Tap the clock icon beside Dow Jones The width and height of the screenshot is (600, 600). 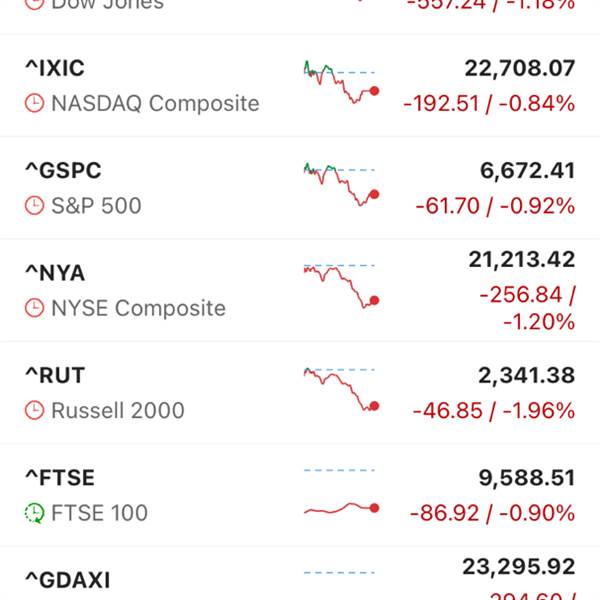35,4
